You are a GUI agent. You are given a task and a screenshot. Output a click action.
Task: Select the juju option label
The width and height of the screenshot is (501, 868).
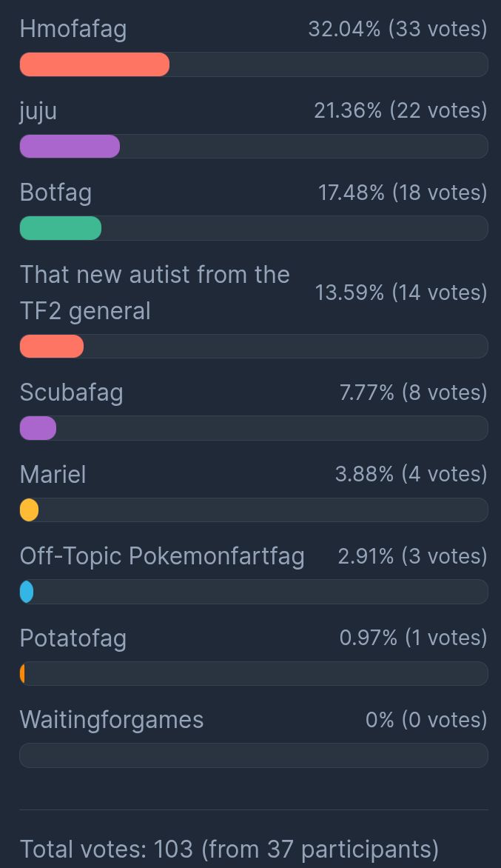[x=38, y=111]
